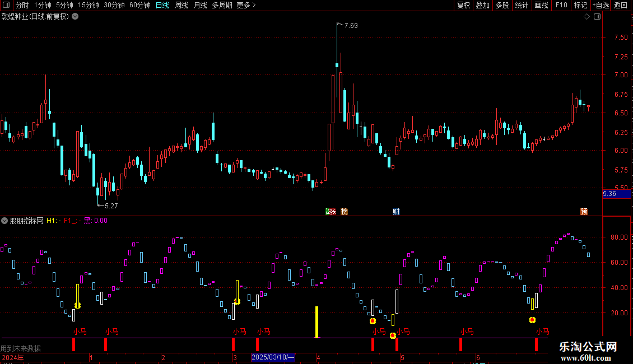Click the 叠加 overlay button
This screenshot has height=364, width=633.
click(483, 5)
